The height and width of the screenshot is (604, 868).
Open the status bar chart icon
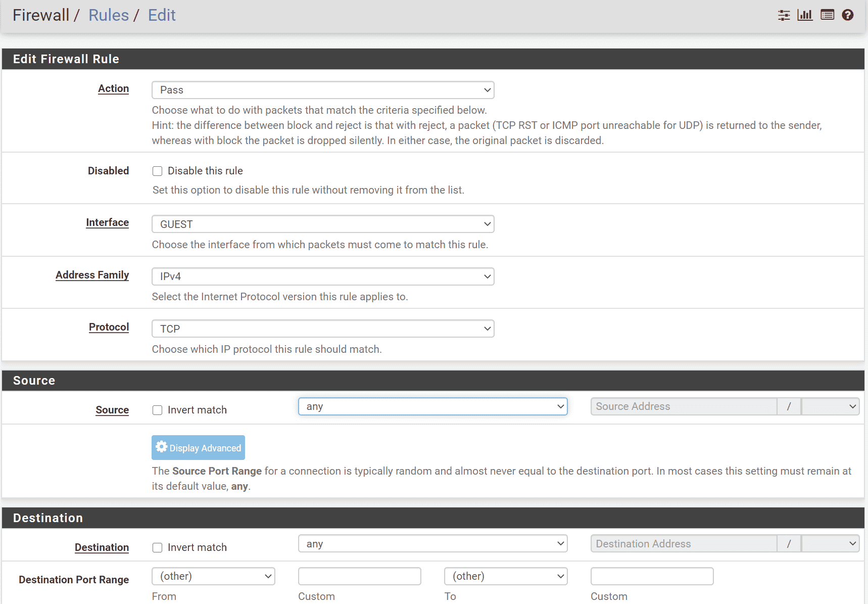tap(805, 15)
